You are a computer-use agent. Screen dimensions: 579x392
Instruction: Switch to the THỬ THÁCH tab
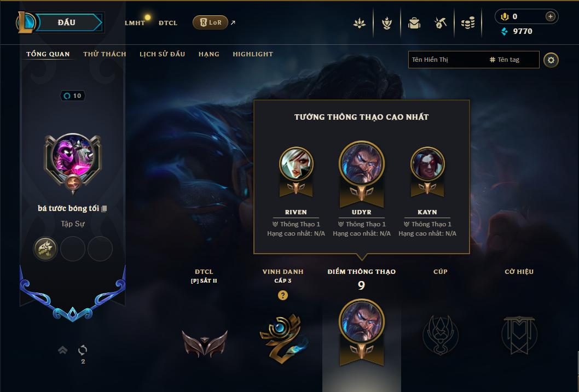105,54
